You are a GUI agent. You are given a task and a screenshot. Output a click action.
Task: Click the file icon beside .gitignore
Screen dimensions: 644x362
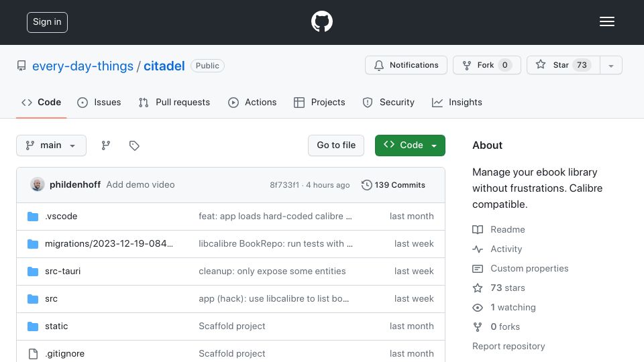pyautogui.click(x=33, y=354)
